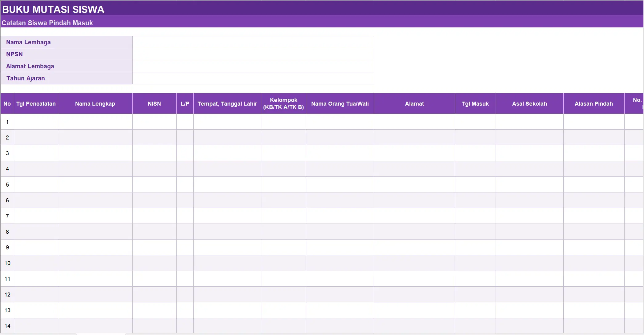Select the Asal Sekolah column header
The image size is (644, 335).
pyautogui.click(x=529, y=104)
